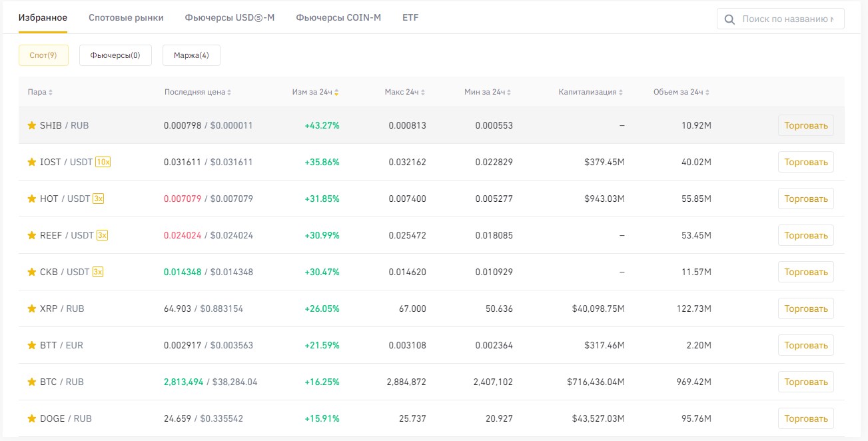Click the search magnifier icon
This screenshot has height=441, width=868.
point(729,19)
